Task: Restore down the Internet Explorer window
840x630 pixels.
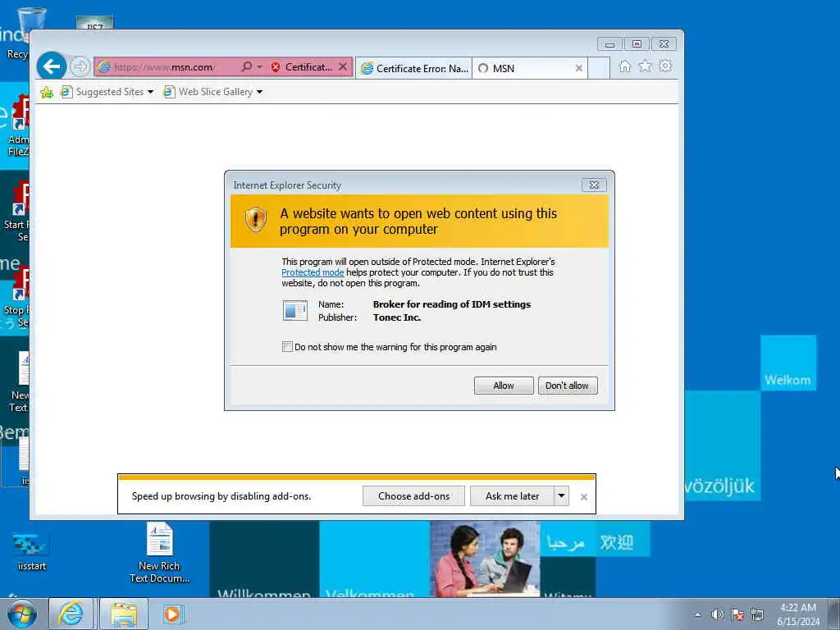Action: click(x=637, y=44)
